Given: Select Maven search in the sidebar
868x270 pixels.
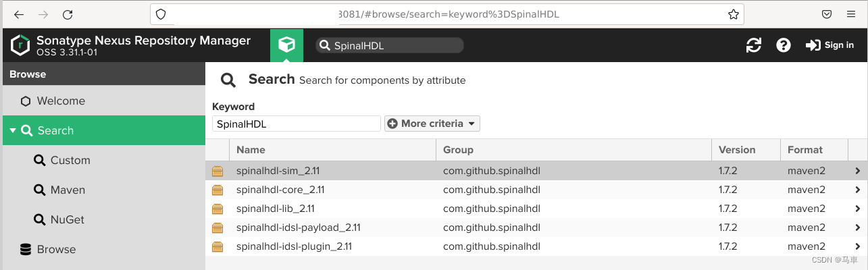Looking at the screenshot, I should tap(68, 190).
